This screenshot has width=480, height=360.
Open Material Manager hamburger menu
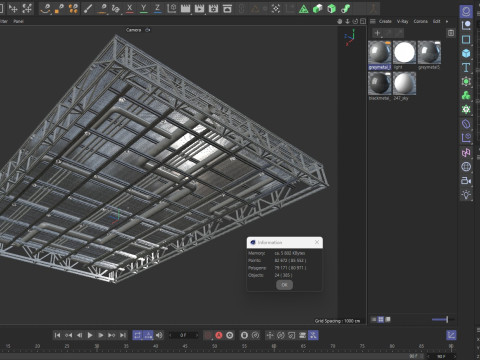373,21
